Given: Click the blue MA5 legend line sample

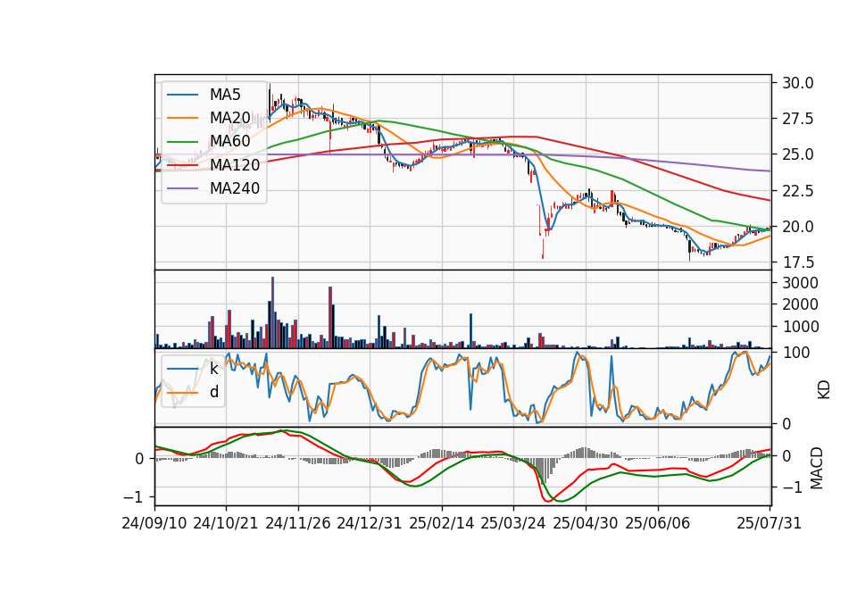Looking at the screenshot, I should [x=182, y=96].
